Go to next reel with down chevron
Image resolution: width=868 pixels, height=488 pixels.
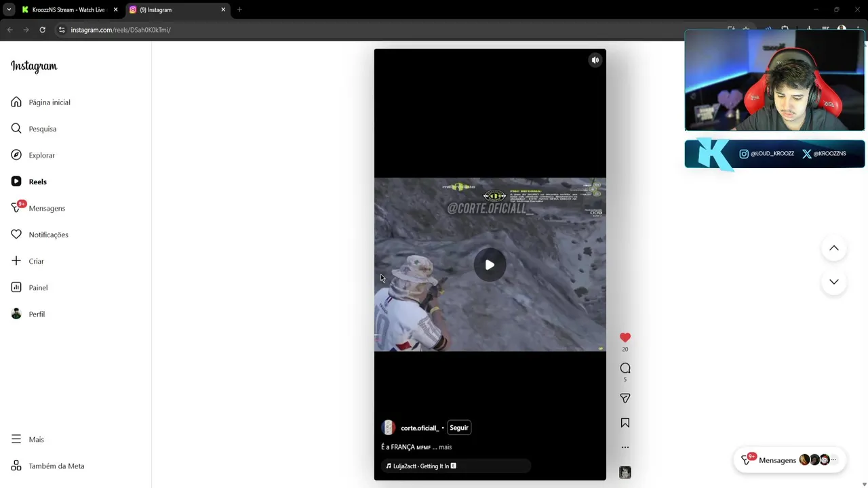click(x=834, y=282)
